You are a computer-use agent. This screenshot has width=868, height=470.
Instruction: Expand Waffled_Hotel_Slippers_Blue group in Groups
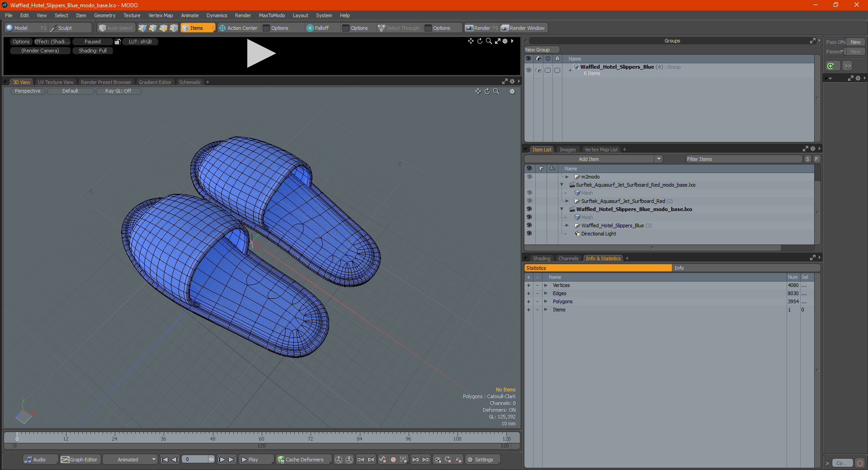click(570, 70)
